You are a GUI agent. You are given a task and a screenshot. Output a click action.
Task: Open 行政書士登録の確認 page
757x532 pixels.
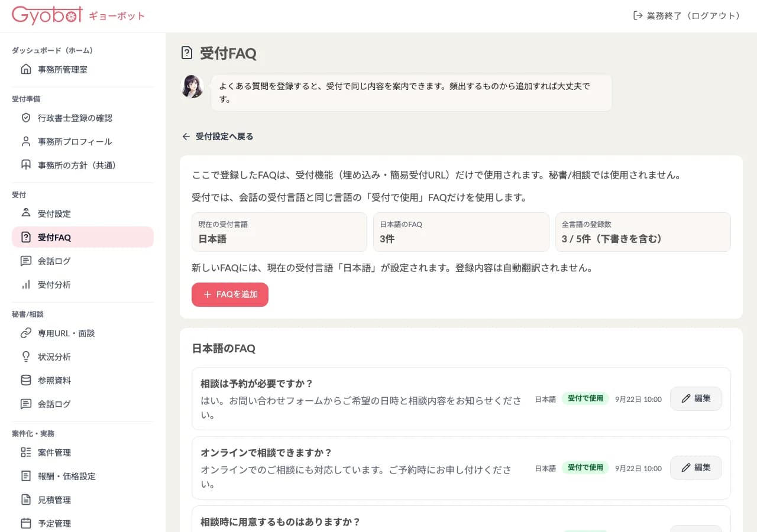pos(83,118)
